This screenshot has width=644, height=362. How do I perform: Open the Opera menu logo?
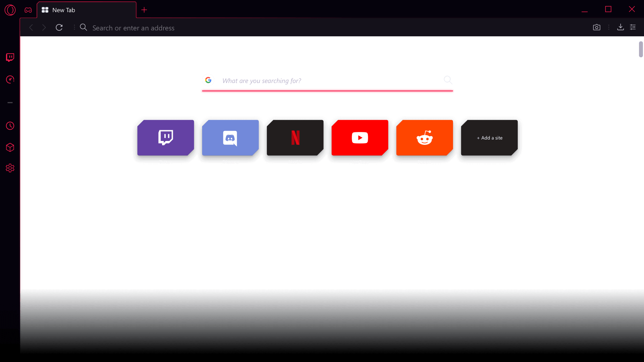point(10,10)
